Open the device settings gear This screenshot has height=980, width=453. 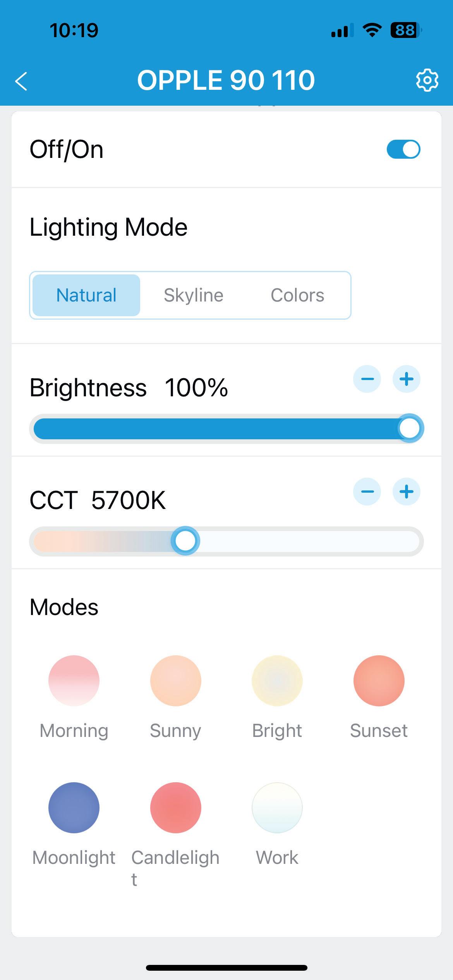click(x=427, y=81)
